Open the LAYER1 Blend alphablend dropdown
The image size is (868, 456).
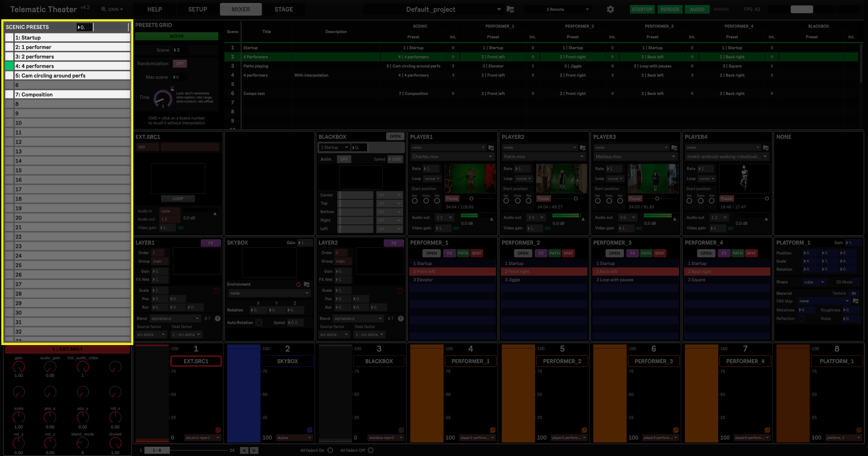tap(175, 318)
